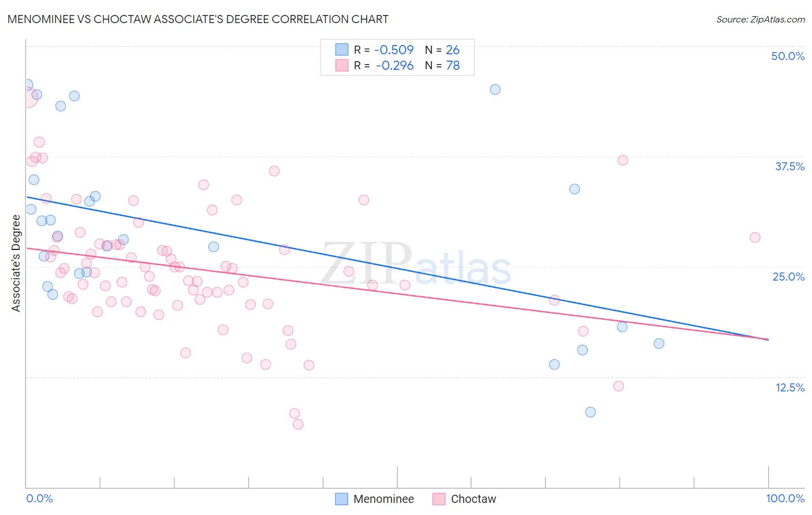Select the 50.0% y-axis label
This screenshot has height=515, width=812.
tap(788, 56)
